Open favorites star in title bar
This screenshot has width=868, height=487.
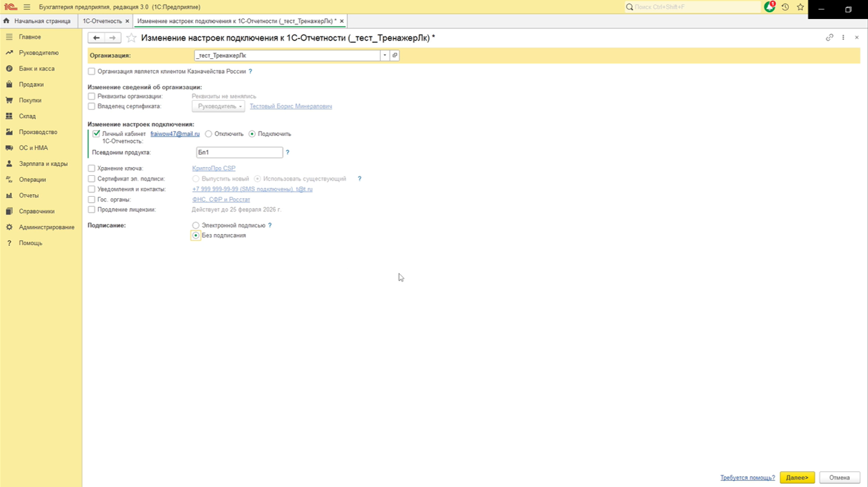800,7
